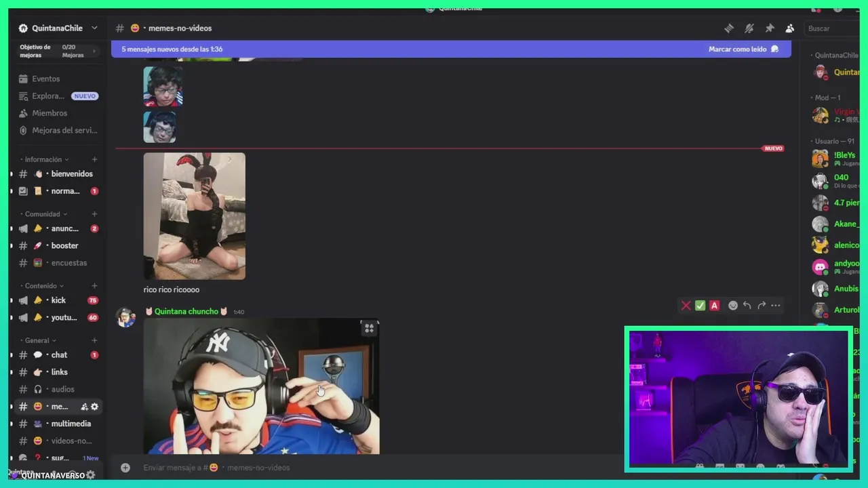
Task: Open the kick announcement channel
Action: 58,300
